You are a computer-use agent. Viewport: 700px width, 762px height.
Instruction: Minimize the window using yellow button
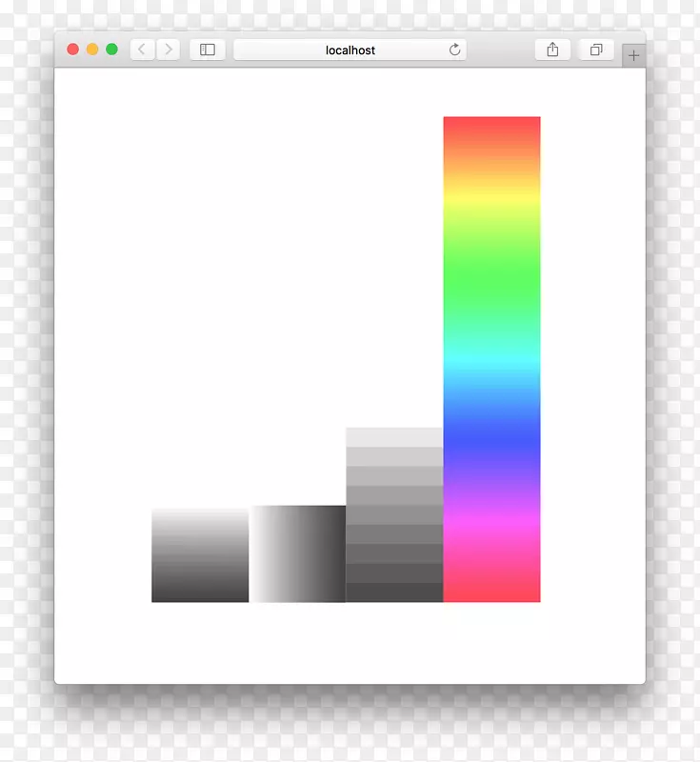(x=92, y=50)
